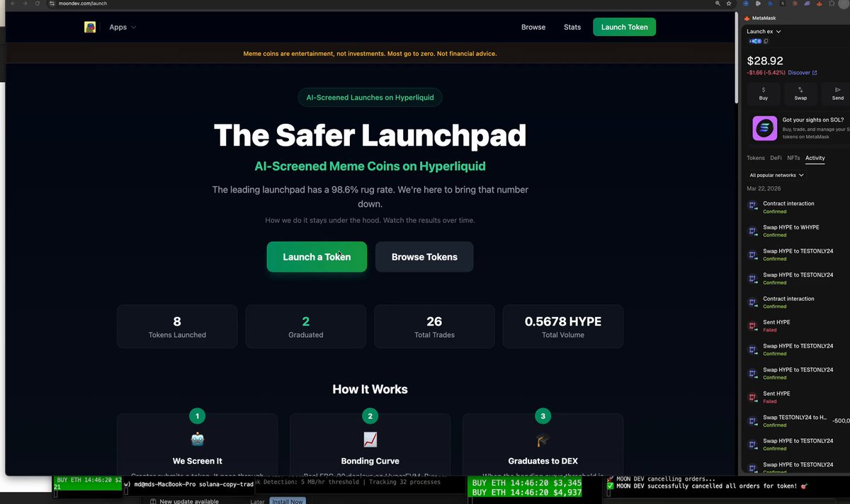The height and width of the screenshot is (504, 850).
Task: Switch to the Tokens tab in MetaMask
Action: [x=756, y=158]
